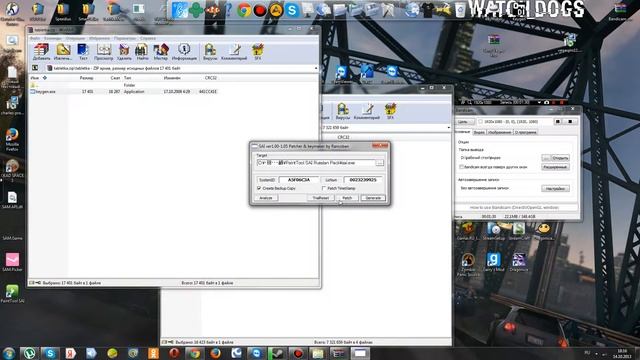Switch to Bandicam О программе tab
This screenshot has width=640, height=360.
coord(526,132)
